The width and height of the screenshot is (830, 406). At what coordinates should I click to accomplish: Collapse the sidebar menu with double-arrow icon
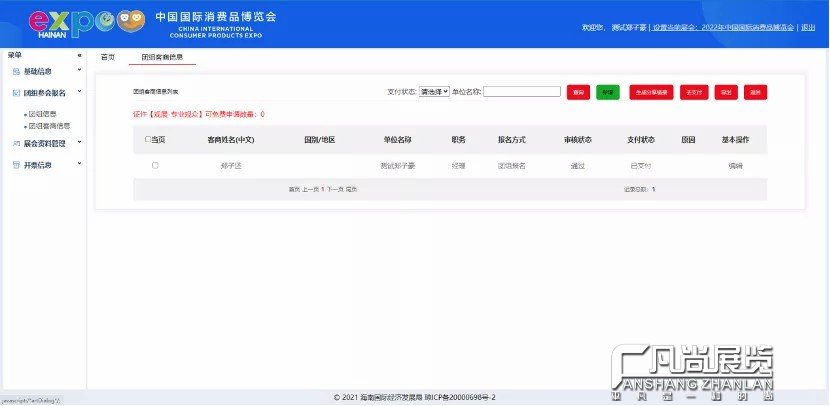coord(79,55)
